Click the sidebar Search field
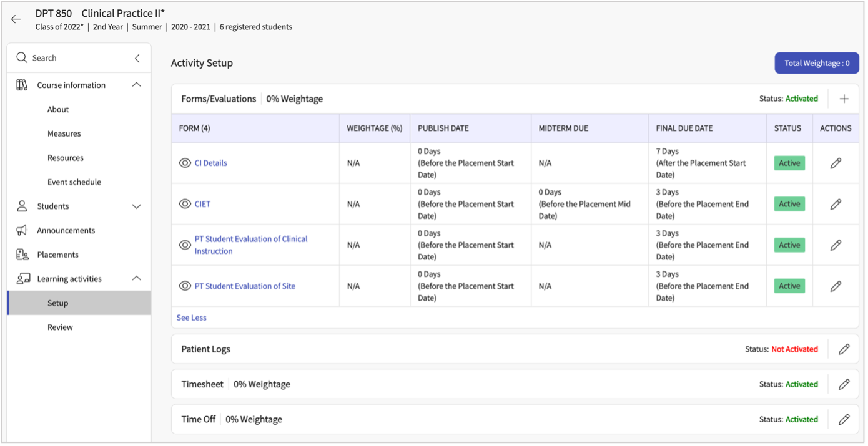Screen dimensions: 868x446 click(69, 58)
